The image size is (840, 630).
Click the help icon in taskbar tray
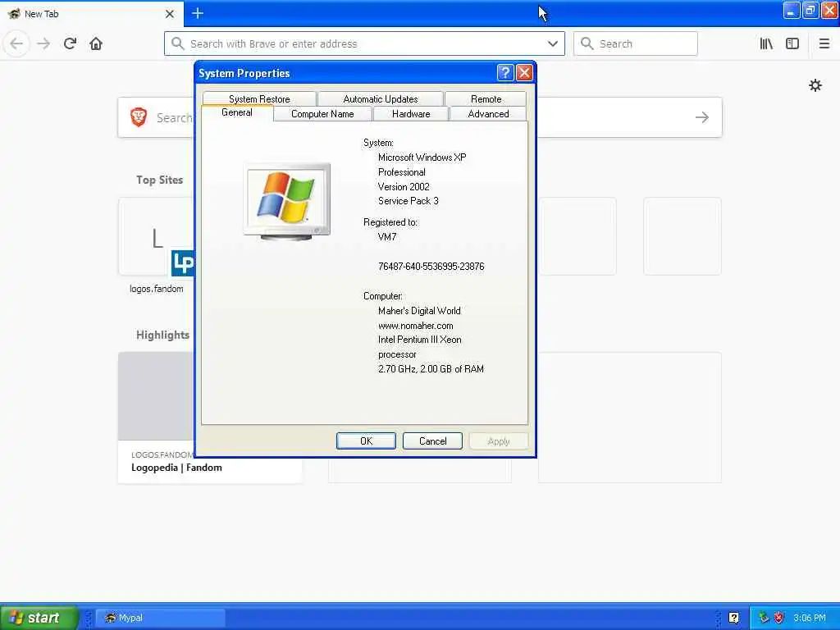[734, 618]
